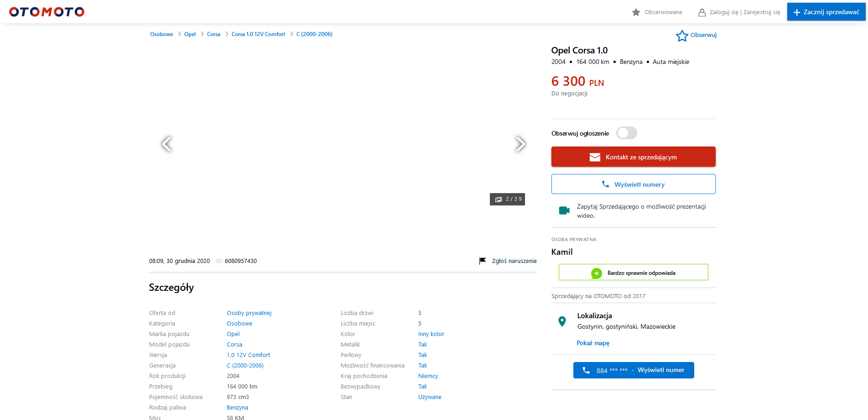Image resolution: width=868 pixels, height=420 pixels.
Task: Toggle Obserwuj ogłoszenie switch
Action: (626, 133)
